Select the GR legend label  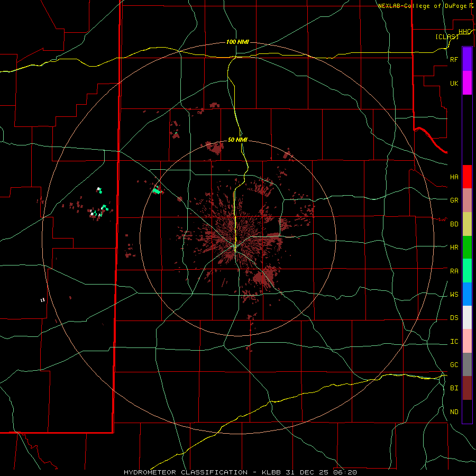454,200
